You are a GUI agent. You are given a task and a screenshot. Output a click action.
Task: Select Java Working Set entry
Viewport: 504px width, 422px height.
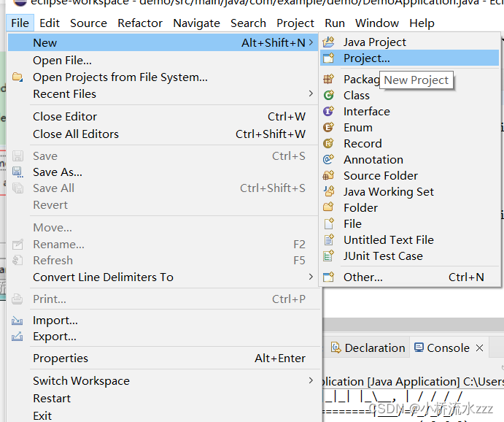[409, 192]
